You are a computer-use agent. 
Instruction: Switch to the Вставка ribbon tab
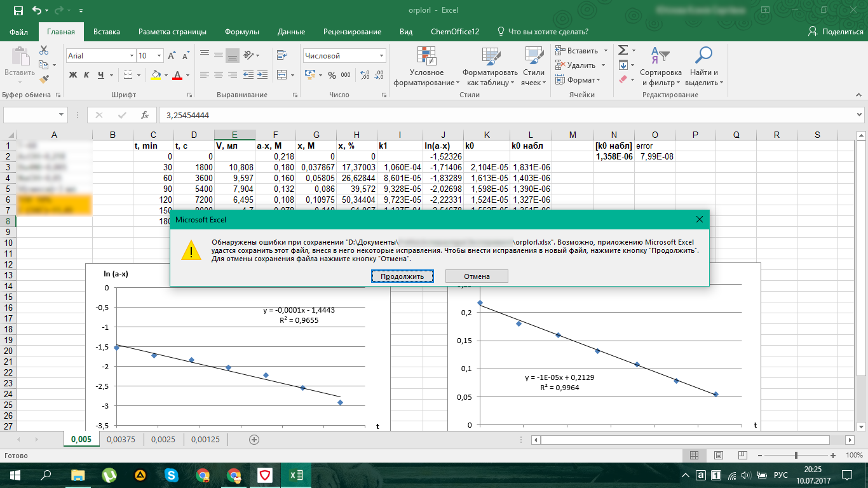[107, 31]
